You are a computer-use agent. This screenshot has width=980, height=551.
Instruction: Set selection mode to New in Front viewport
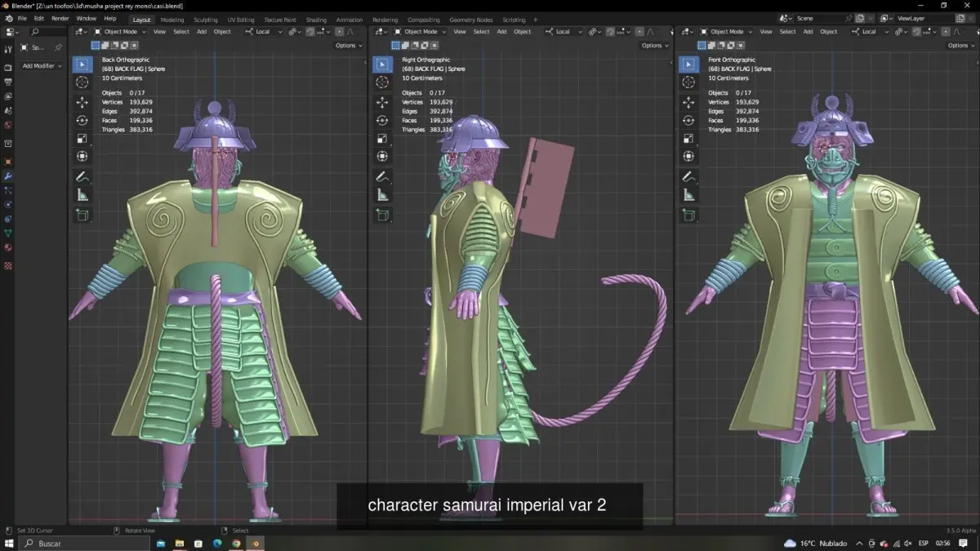point(702,46)
